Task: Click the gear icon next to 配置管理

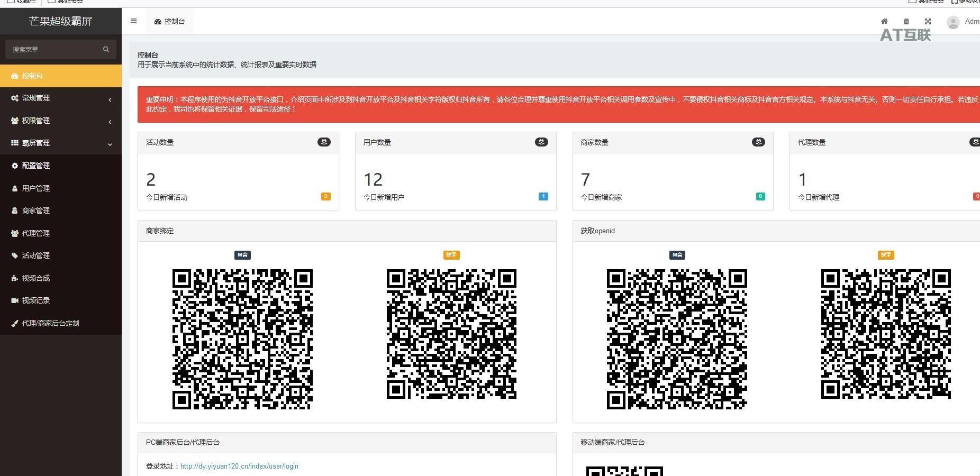Action: [x=15, y=166]
